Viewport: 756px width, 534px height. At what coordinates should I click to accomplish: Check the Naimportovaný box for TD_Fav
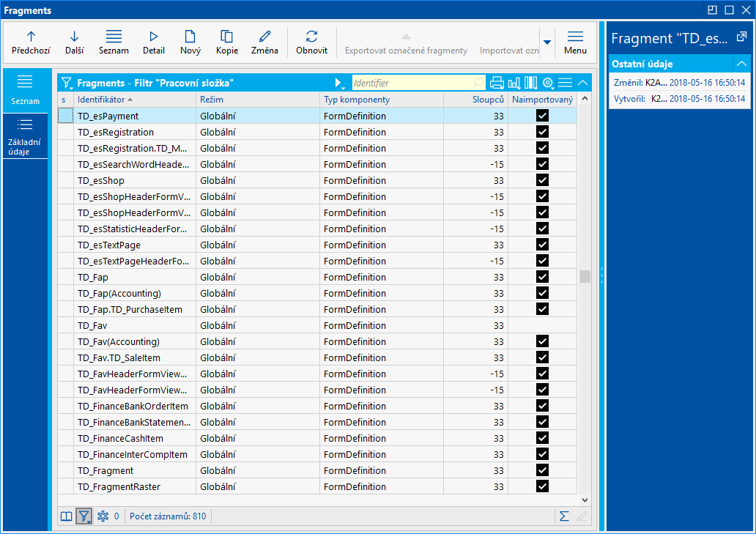(x=542, y=325)
